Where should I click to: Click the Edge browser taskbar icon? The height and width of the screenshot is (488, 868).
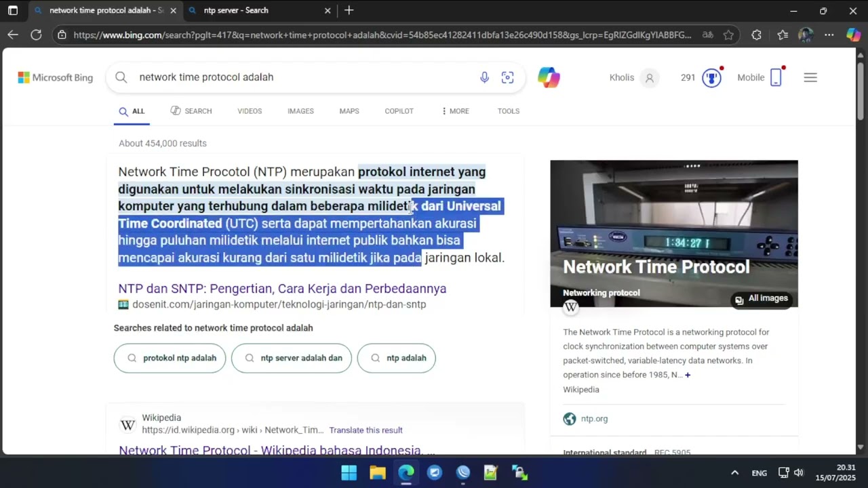406,472
